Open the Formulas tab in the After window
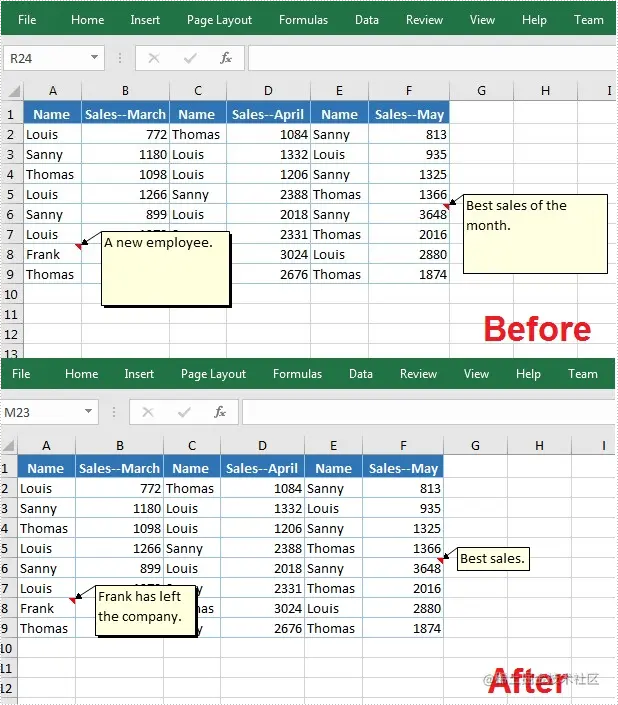618x705 pixels. pyautogui.click(x=298, y=374)
